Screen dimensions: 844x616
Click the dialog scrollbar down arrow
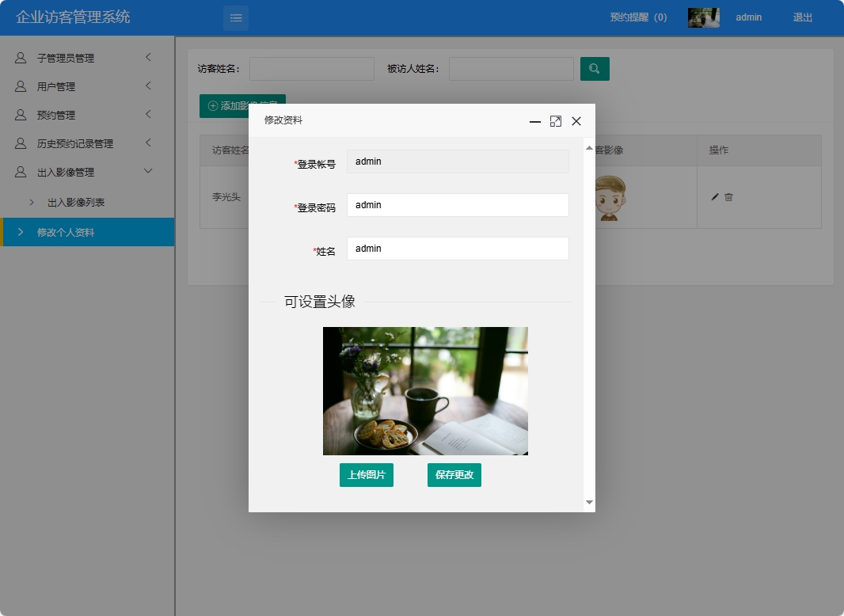(589, 502)
